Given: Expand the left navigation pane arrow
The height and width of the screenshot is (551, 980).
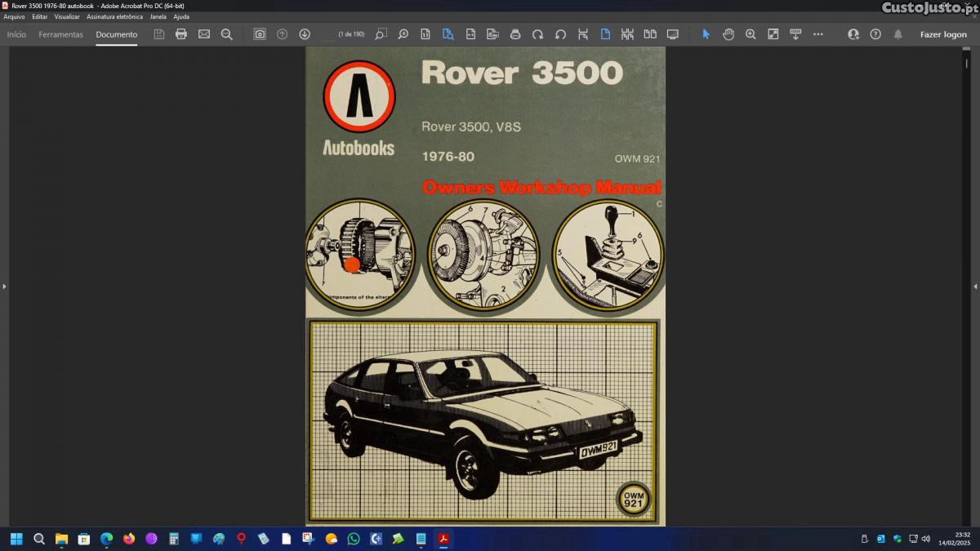Looking at the screenshot, I should click(4, 287).
